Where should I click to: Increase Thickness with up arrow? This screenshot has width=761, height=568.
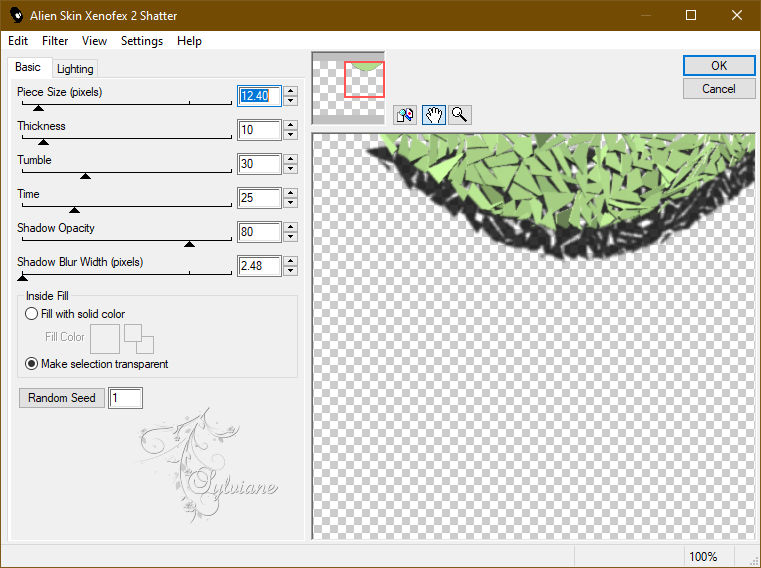pyautogui.click(x=290, y=125)
